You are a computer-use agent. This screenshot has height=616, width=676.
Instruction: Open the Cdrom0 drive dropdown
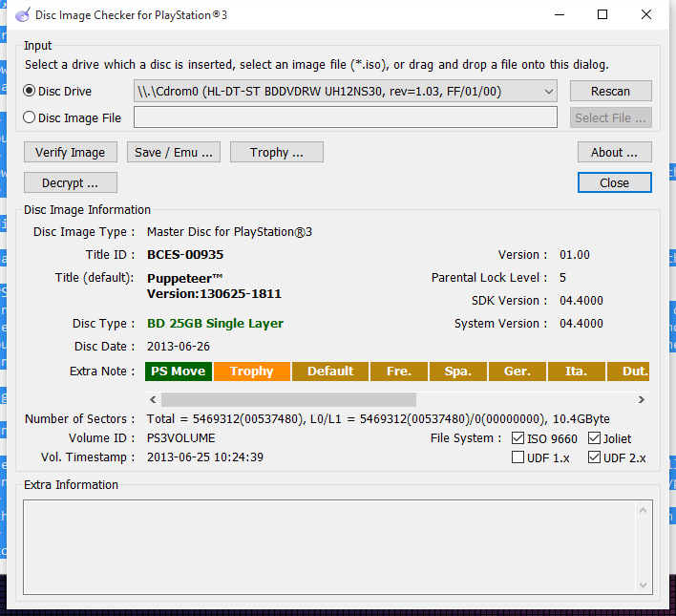click(346, 91)
